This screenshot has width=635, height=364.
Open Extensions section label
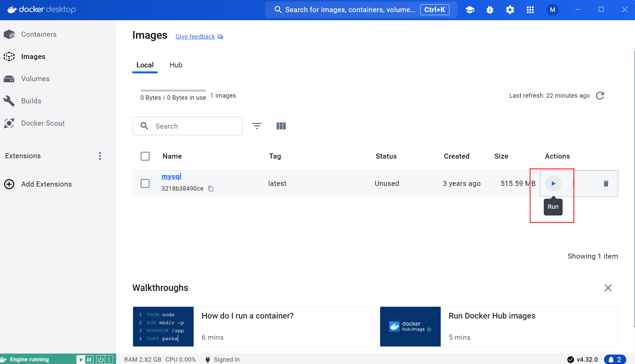23,156
